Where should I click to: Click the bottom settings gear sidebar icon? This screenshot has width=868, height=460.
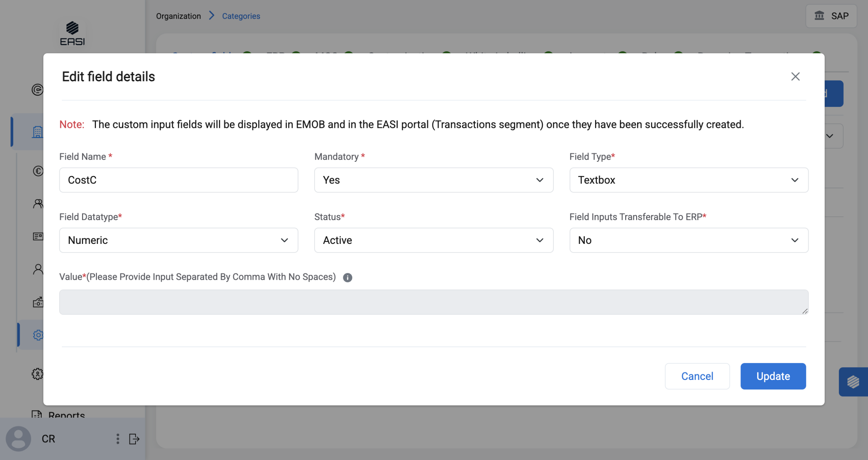(x=37, y=374)
